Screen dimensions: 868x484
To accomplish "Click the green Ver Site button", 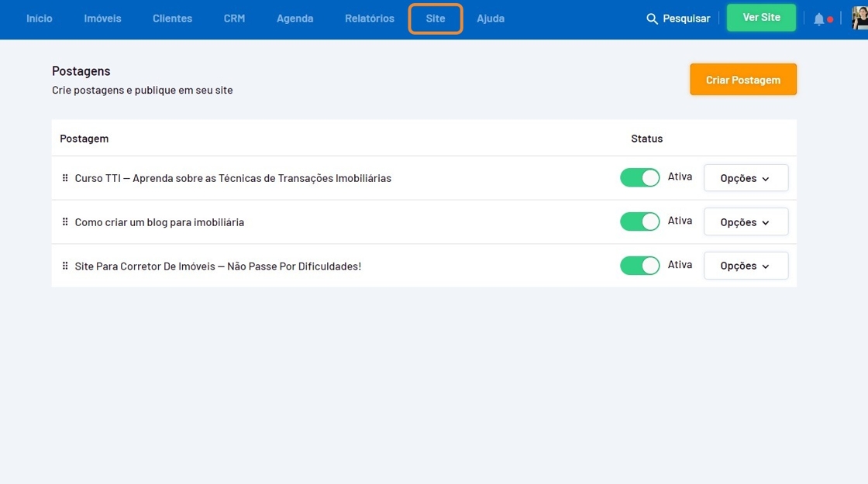I will pyautogui.click(x=761, y=18).
